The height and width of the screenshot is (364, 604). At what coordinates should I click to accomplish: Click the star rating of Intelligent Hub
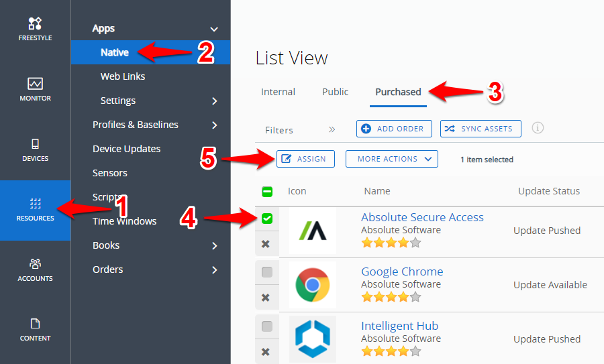[391, 351]
